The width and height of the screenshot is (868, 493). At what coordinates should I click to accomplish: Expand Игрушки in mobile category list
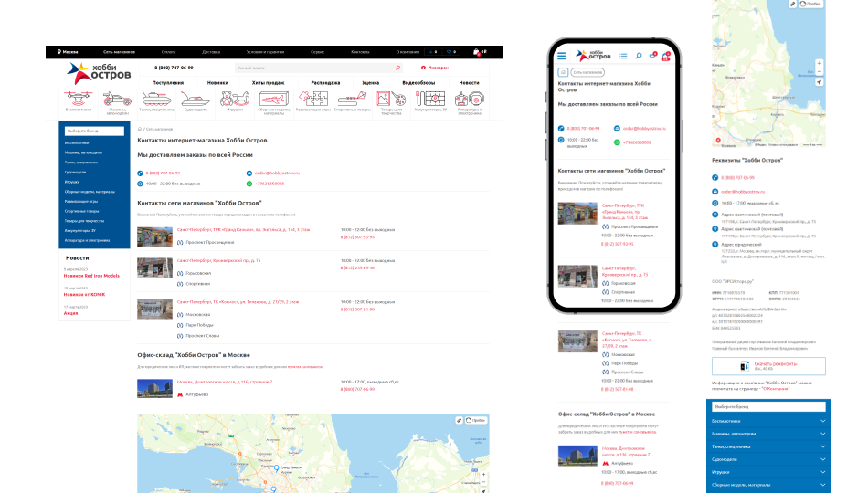coord(822,472)
